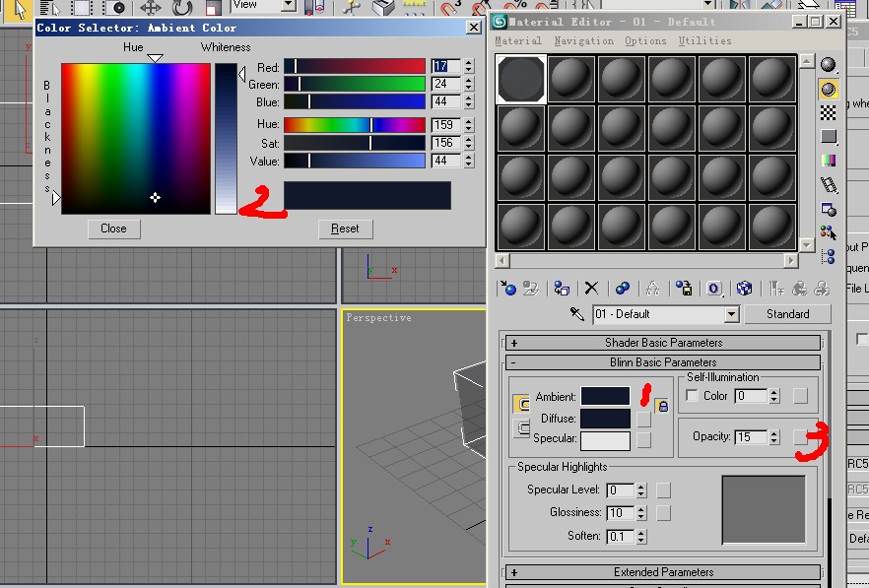Viewport: 869px width, 588px height.
Task: Open the View coordinate system dropdown
Action: pos(288,5)
